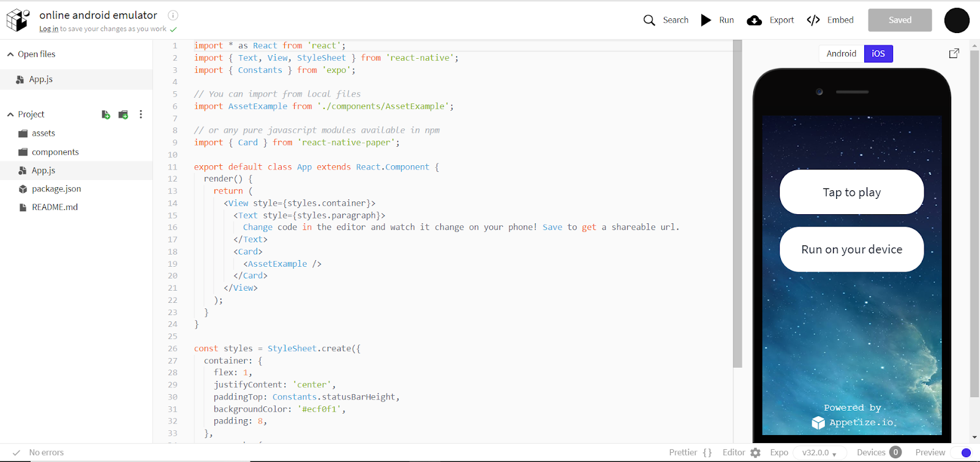Open preview in popout window icon

[954, 53]
